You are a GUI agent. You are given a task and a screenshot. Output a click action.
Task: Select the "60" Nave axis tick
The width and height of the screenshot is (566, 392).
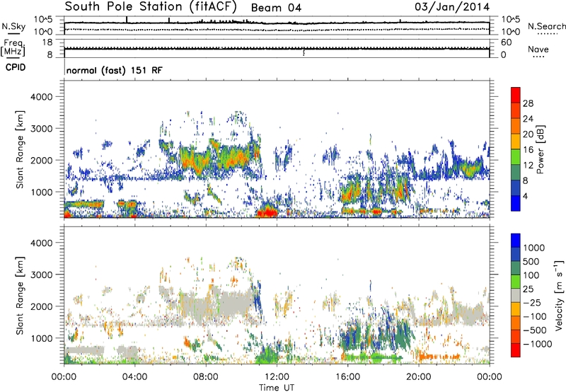(x=506, y=42)
